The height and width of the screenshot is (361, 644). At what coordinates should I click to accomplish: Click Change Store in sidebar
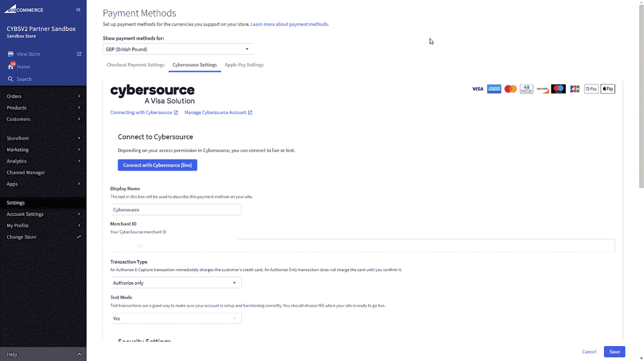click(x=21, y=237)
